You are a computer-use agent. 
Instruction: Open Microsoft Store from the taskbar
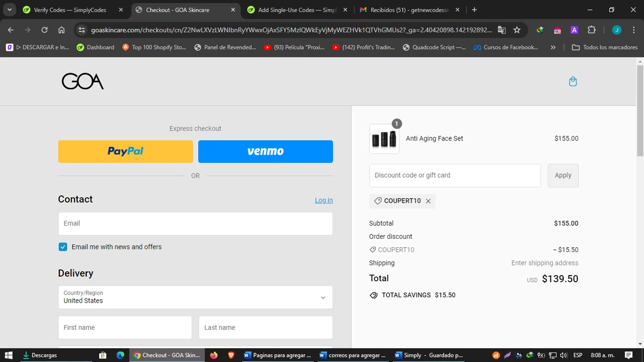tap(103, 355)
